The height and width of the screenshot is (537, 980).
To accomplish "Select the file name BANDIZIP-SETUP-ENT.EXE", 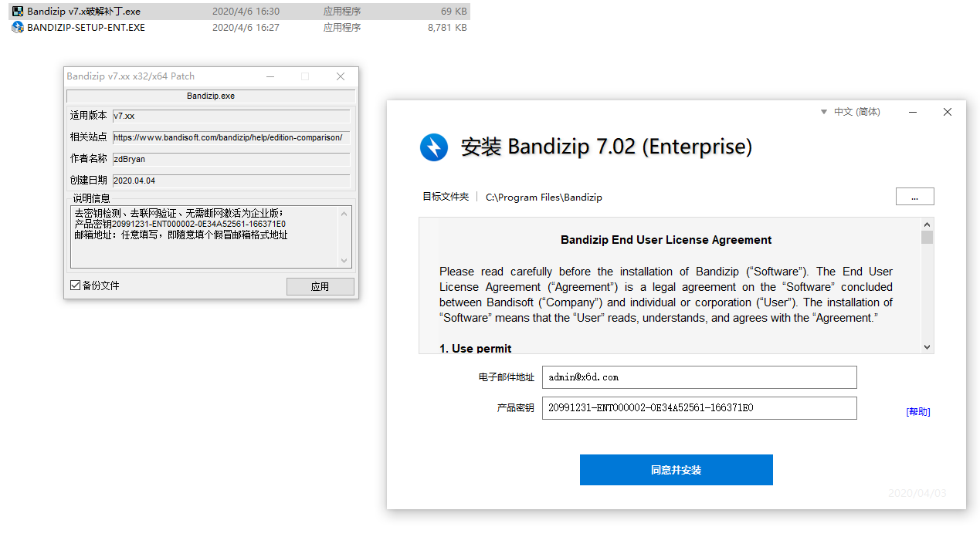I will pos(86,27).
